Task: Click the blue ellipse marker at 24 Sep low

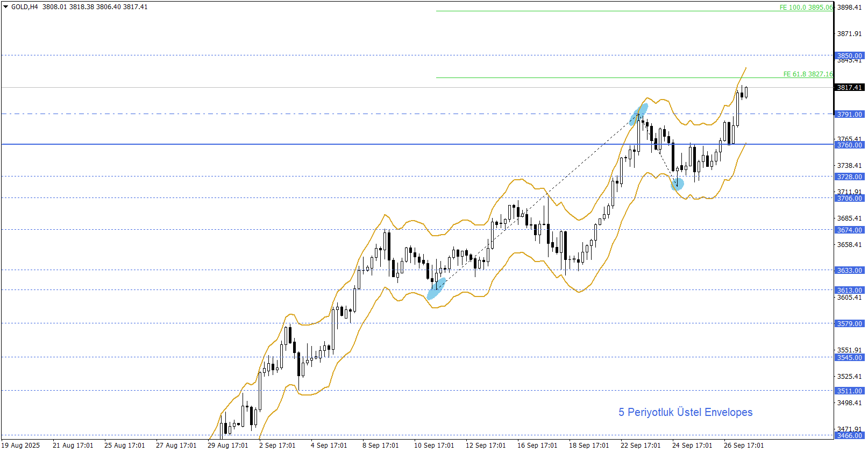Action: (x=677, y=185)
